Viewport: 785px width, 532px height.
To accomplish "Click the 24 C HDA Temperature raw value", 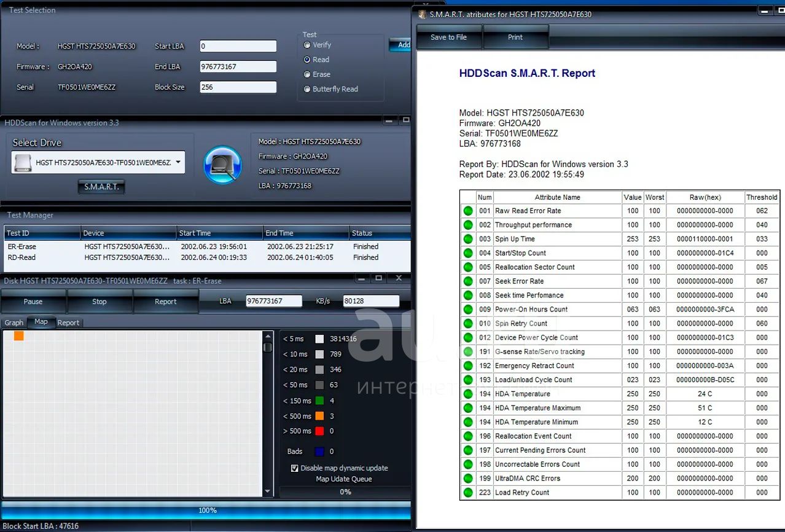I will point(705,394).
